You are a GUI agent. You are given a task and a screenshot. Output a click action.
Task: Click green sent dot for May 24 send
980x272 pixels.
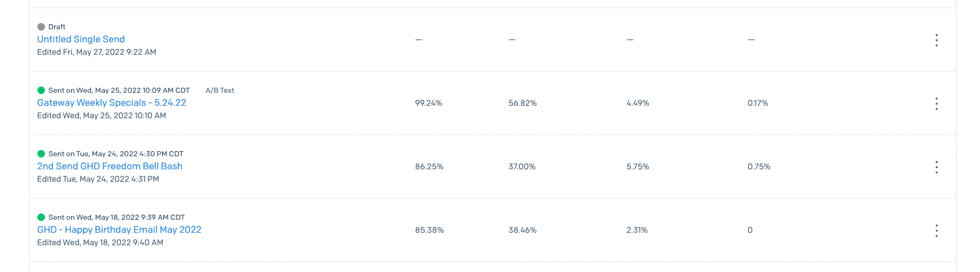coord(41,154)
